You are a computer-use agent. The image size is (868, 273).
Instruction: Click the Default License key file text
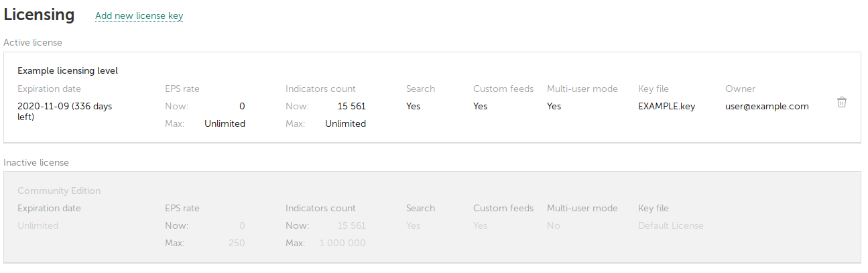[x=670, y=225]
